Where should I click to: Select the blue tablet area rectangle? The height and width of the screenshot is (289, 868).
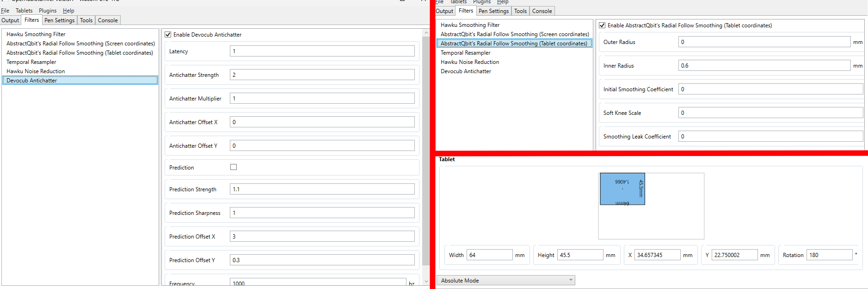[622, 189]
